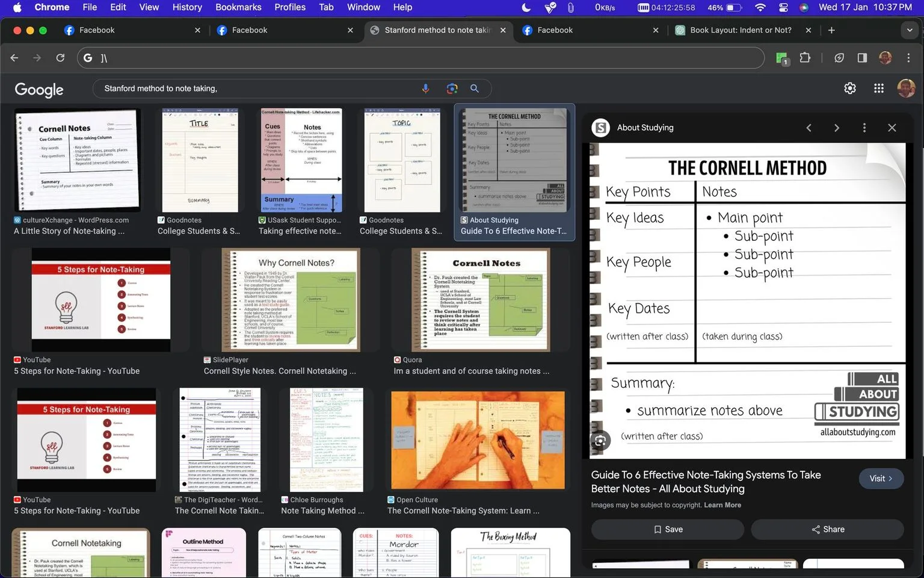Image resolution: width=924 pixels, height=578 pixels.
Task: Open the Learn More copyright link
Action: tap(722, 505)
